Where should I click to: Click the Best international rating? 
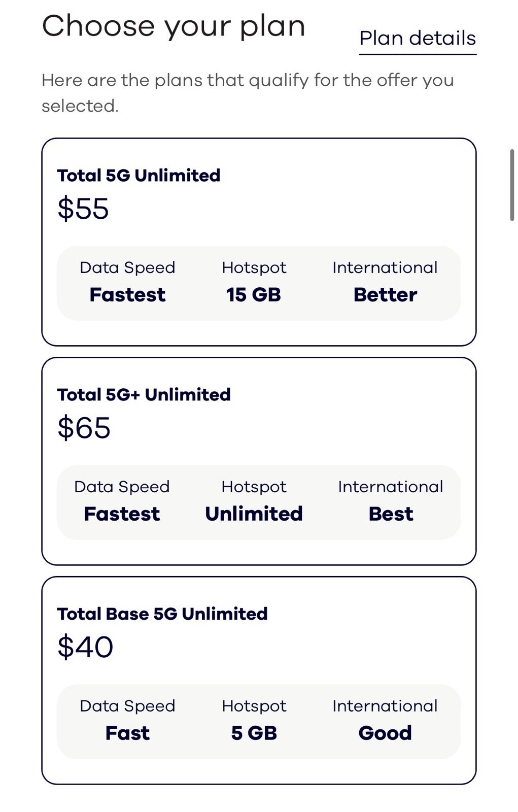(391, 514)
